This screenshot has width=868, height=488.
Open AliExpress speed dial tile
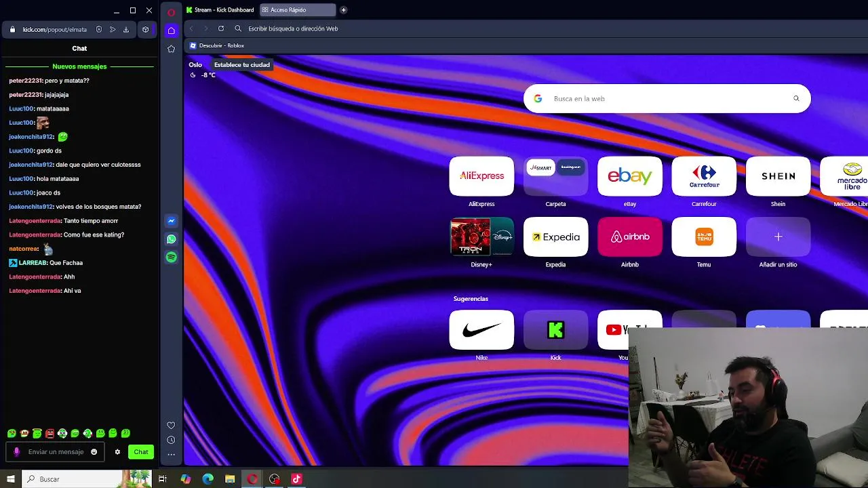pos(481,176)
